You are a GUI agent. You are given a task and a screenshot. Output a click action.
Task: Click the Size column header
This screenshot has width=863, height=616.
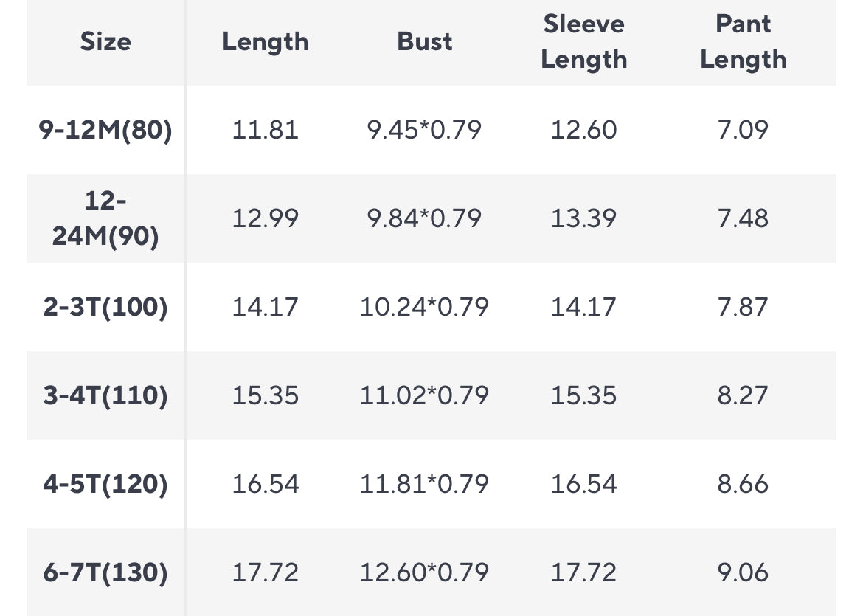click(x=105, y=42)
